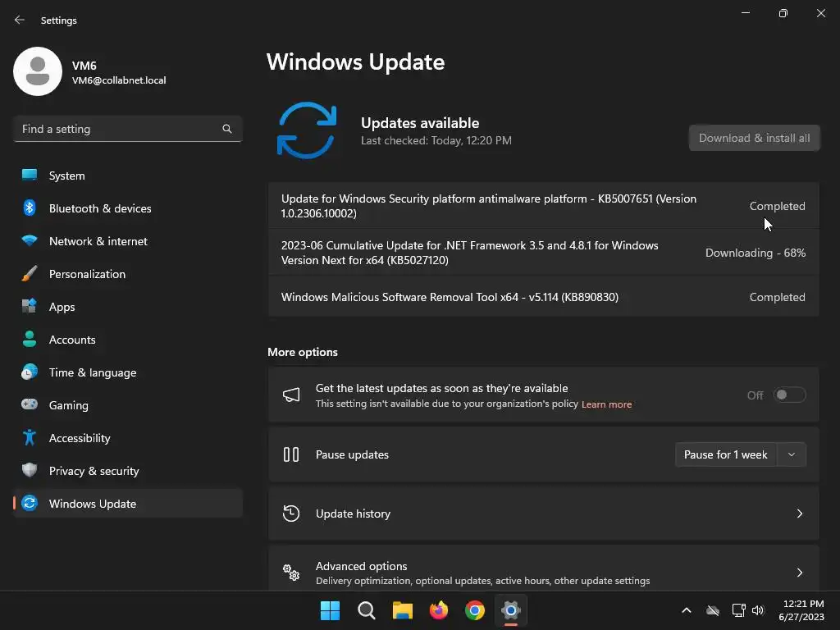This screenshot has width=840, height=630.
Task: Click Completed status of KB5007651 update
Action: click(x=777, y=206)
